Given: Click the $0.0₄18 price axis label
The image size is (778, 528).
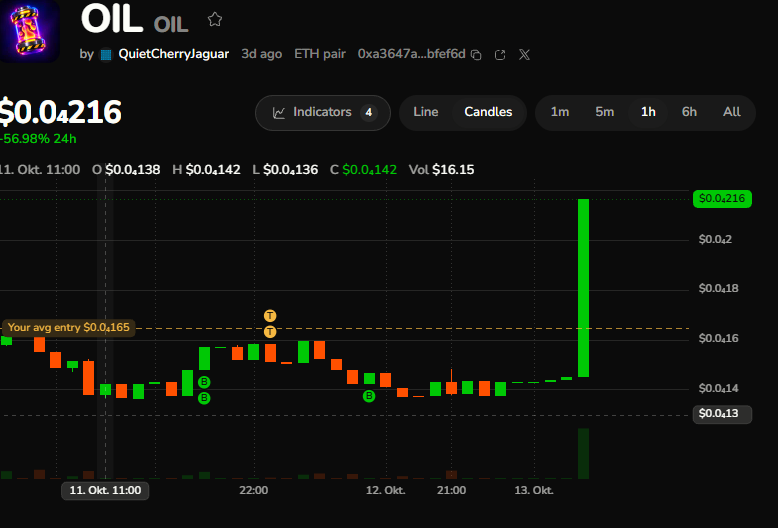Looking at the screenshot, I should click(718, 288).
